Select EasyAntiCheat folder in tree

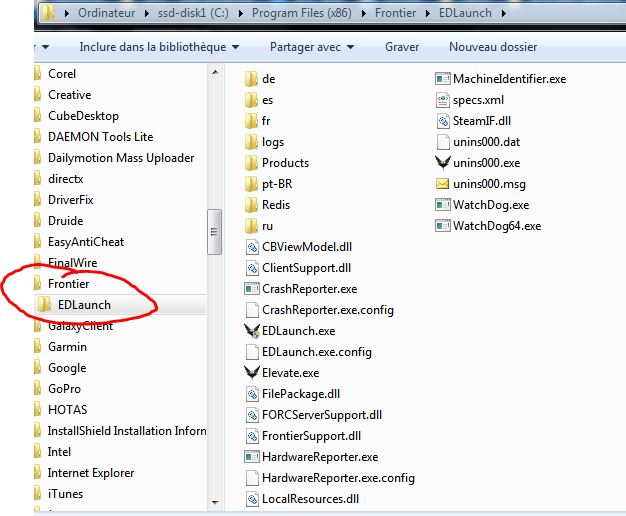pos(86,242)
